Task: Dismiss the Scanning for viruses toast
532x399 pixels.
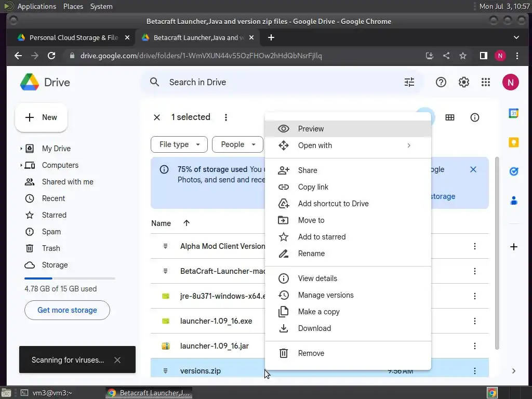Action: click(x=117, y=360)
